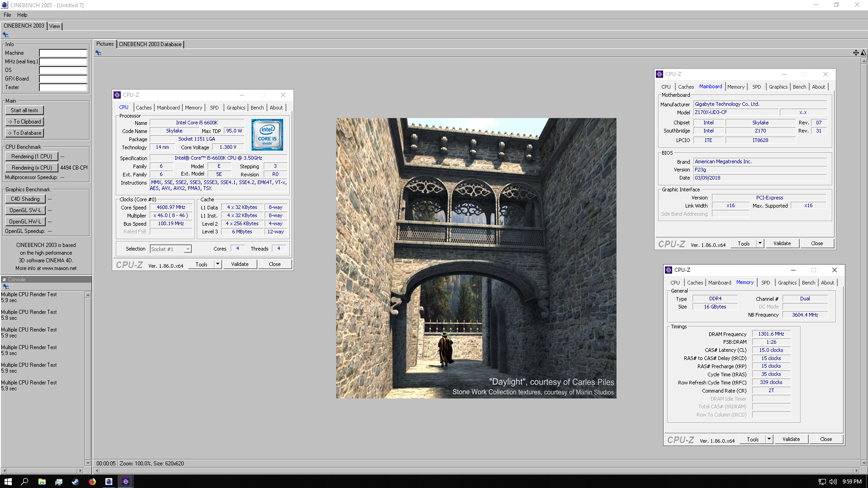The image size is (868, 488).
Task: Click the console scrollbar down arrow
Action: point(88,463)
